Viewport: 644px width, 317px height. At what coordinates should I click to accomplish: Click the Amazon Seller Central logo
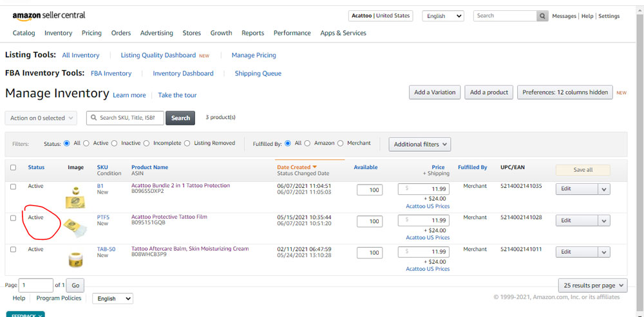pos(49,15)
